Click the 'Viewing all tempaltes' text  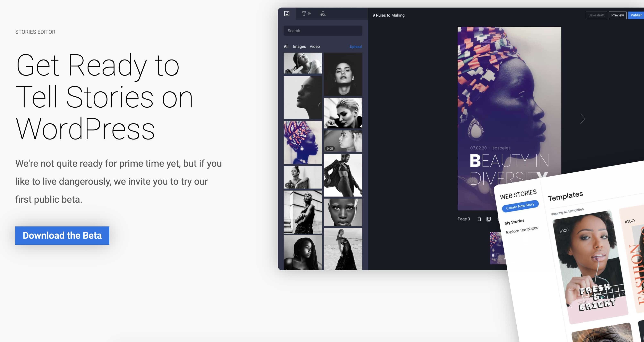(567, 211)
